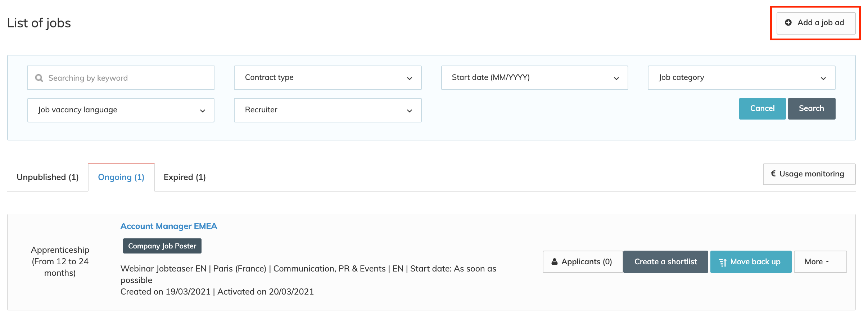Switch to the Expired (1) tab
The height and width of the screenshot is (332, 868).
185,177
